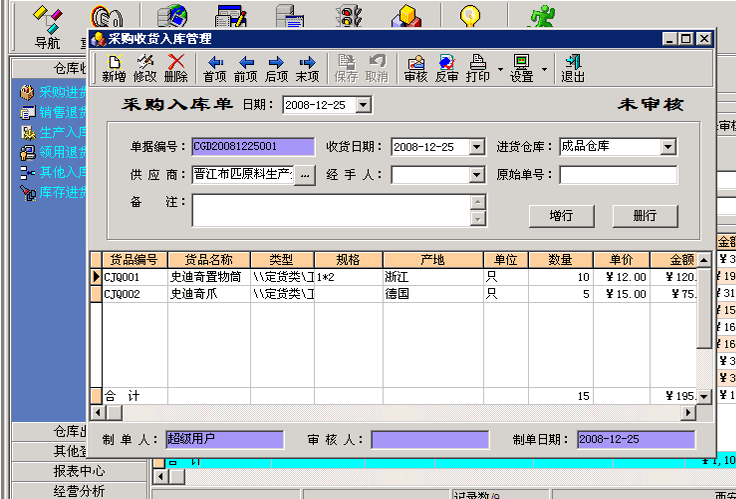This screenshot has width=736, height=499.
Task: Open 销售退货 item in sidebar
Action: point(53,112)
